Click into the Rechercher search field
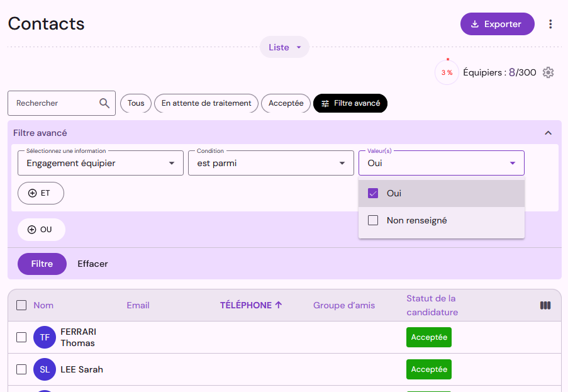This screenshot has width=568, height=392. [55, 103]
